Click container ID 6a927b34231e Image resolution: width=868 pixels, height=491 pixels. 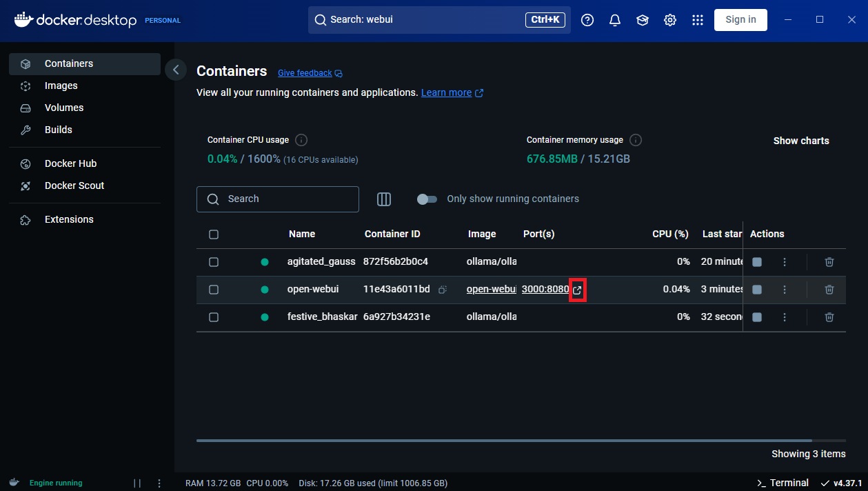[396, 317]
